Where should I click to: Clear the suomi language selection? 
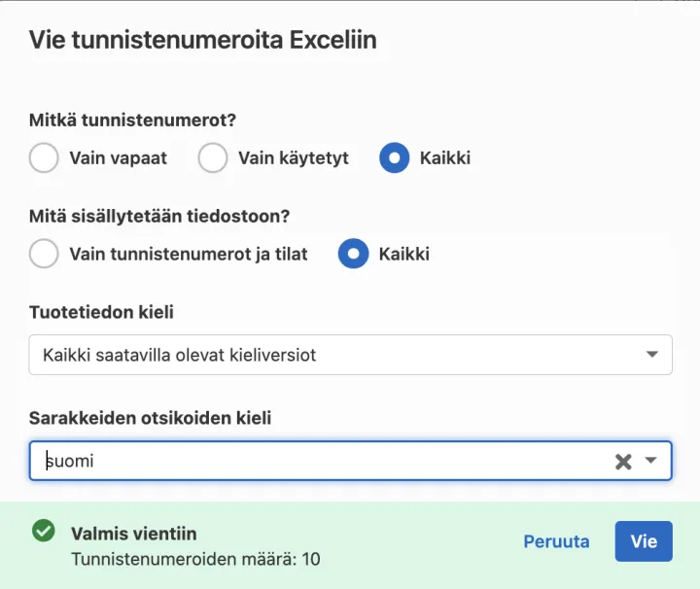pyautogui.click(x=623, y=462)
